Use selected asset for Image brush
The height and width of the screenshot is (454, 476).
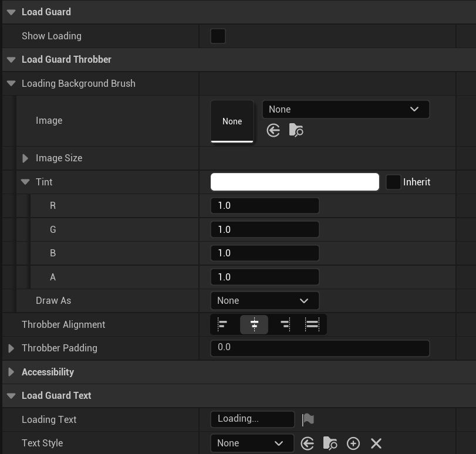[273, 131]
